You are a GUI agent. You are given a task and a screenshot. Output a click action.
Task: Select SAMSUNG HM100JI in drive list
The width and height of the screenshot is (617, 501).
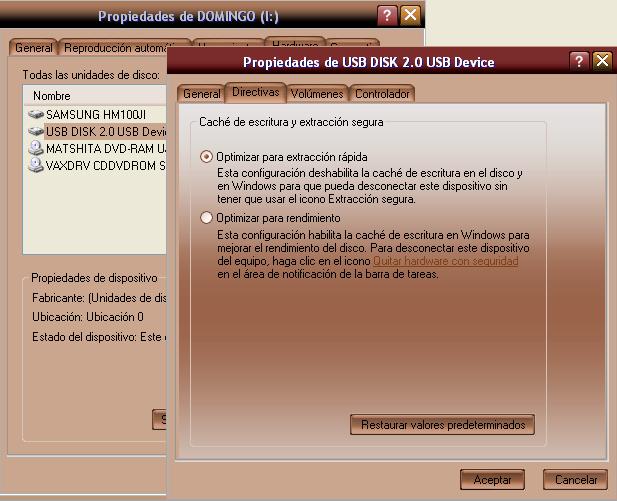(96, 115)
